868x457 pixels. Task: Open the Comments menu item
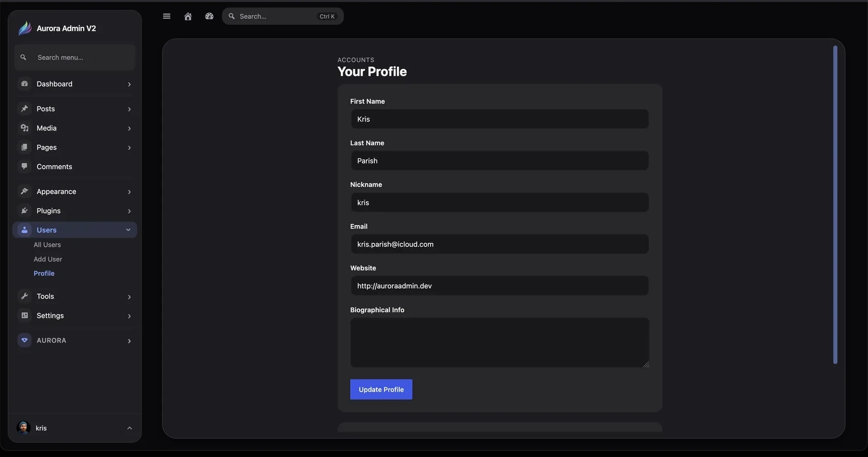tap(75, 166)
